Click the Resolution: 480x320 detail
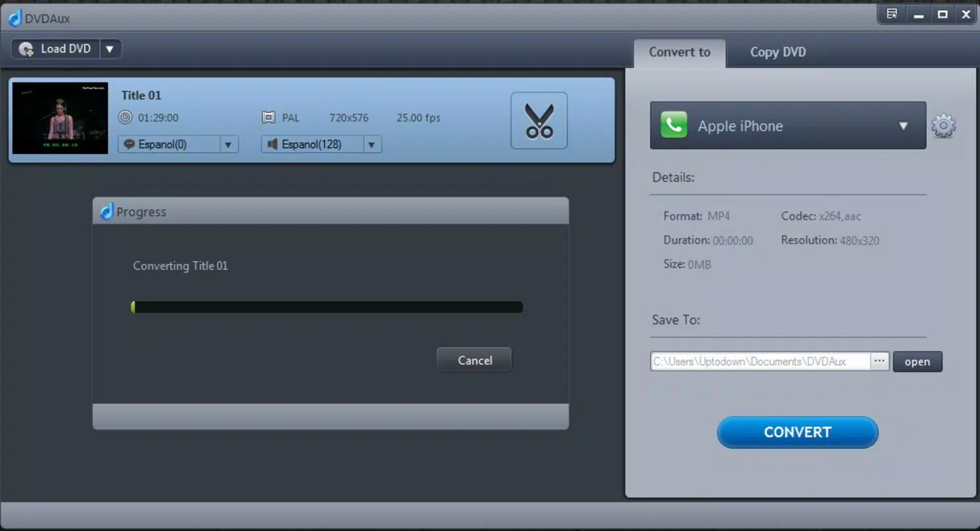The image size is (980, 531). [x=830, y=240]
